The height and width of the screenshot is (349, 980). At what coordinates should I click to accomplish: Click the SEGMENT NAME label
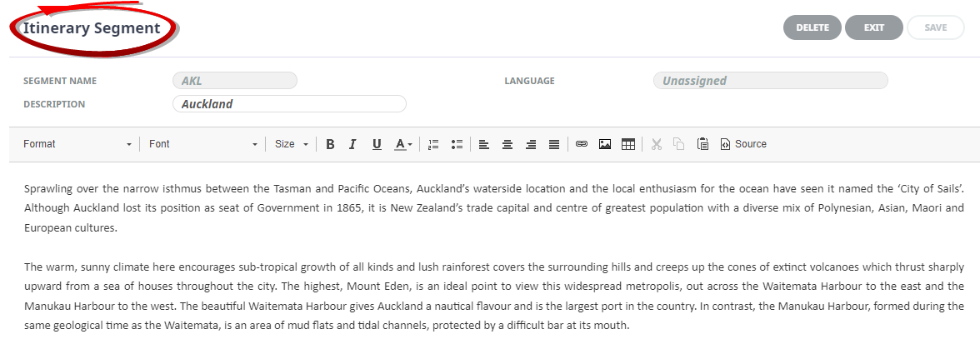[60, 81]
